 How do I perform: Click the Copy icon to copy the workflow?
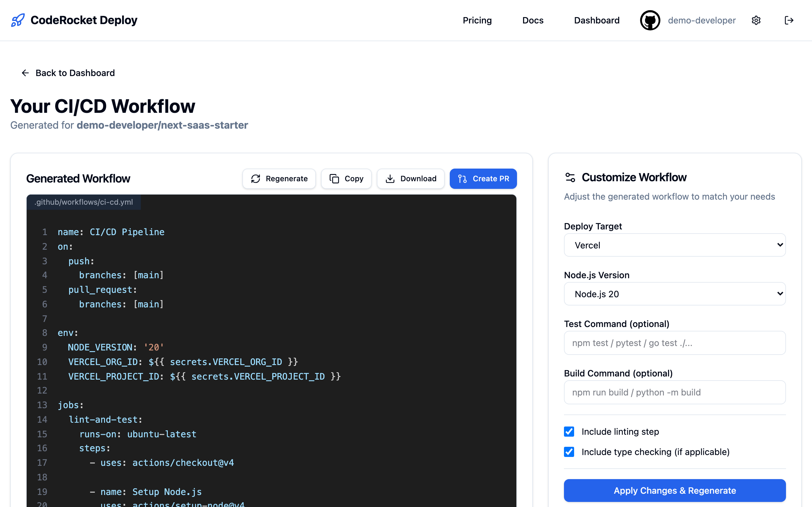(334, 179)
